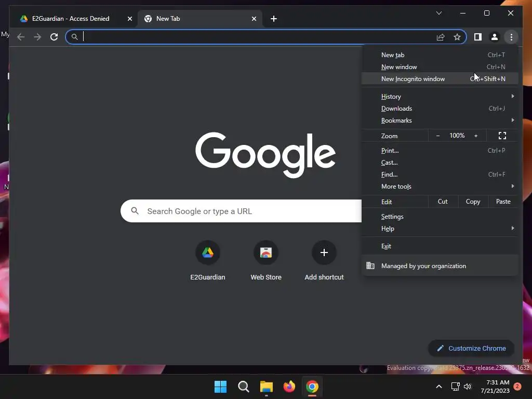Click the three-dot Chrome menu button
Viewport: 532px width, 399px height.
coord(511,37)
